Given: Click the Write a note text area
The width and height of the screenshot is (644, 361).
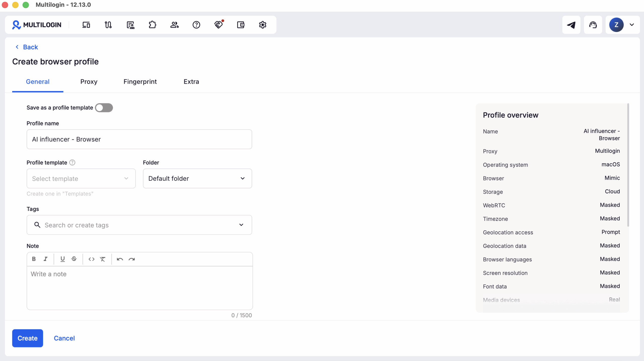Looking at the screenshot, I should point(140,288).
